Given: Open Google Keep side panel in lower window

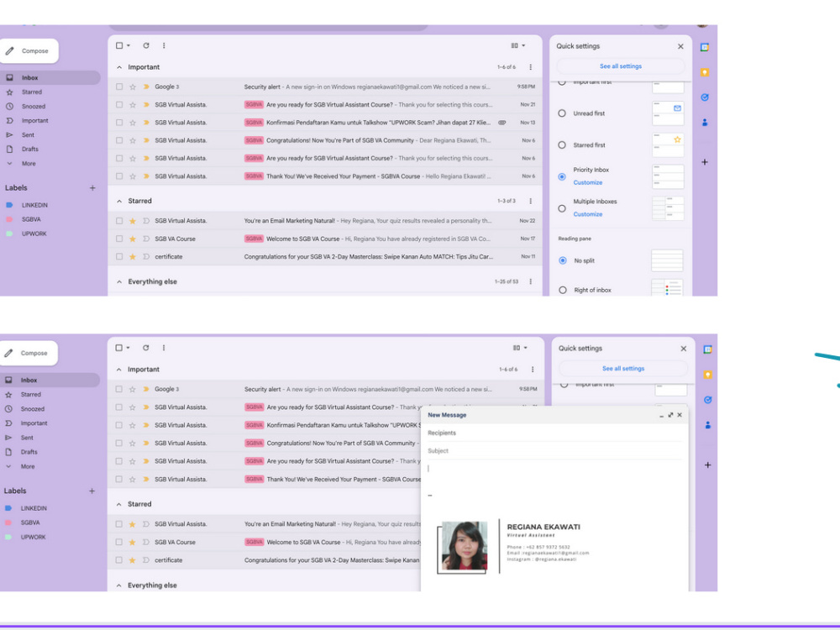Looking at the screenshot, I should 707,375.
